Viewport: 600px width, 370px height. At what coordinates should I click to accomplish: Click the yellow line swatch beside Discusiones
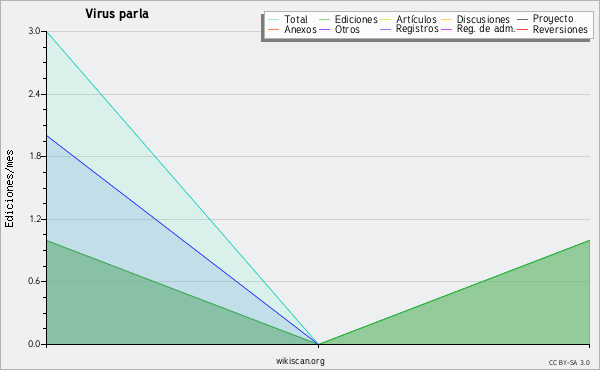(447, 20)
